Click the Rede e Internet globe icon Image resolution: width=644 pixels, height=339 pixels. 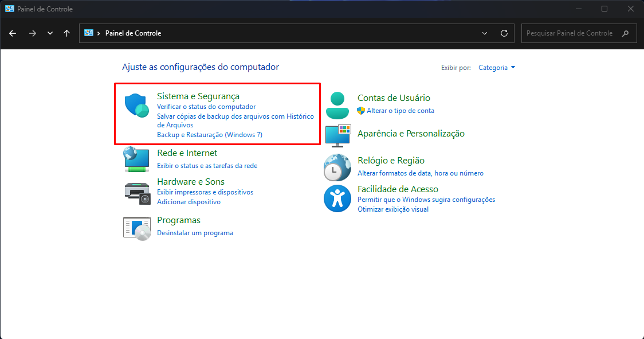tap(136, 159)
